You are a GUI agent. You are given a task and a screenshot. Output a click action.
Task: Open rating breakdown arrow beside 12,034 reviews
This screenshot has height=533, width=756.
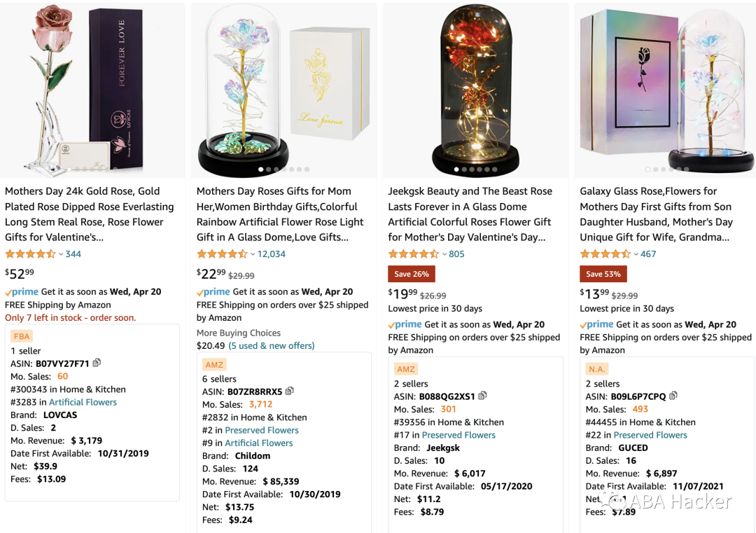click(x=253, y=254)
